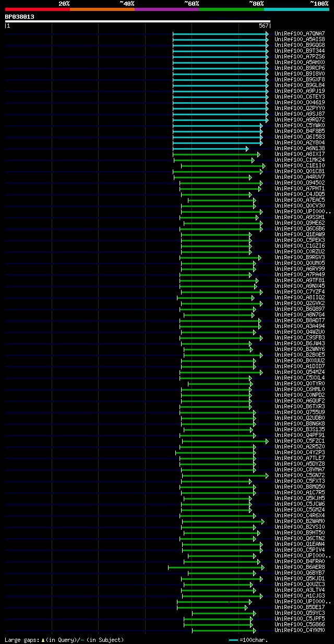This screenshot has width=334, height=644.
Task: Click the white query sequence ruler bar
Action: coord(137,21)
